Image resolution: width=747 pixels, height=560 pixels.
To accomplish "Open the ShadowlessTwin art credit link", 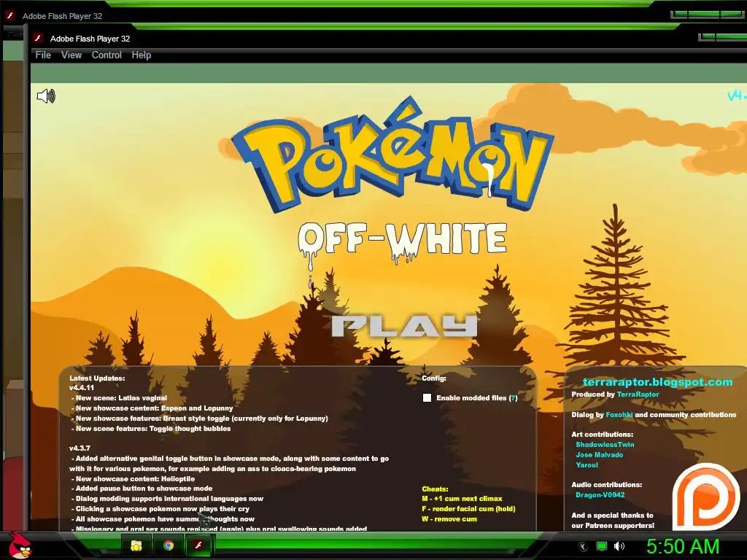I will tap(605, 445).
